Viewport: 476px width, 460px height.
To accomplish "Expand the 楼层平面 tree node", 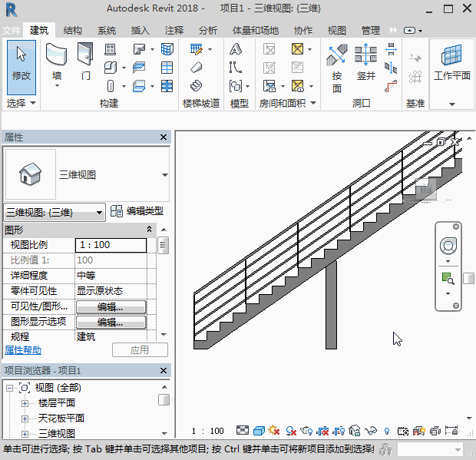I will pyautogui.click(x=25, y=403).
